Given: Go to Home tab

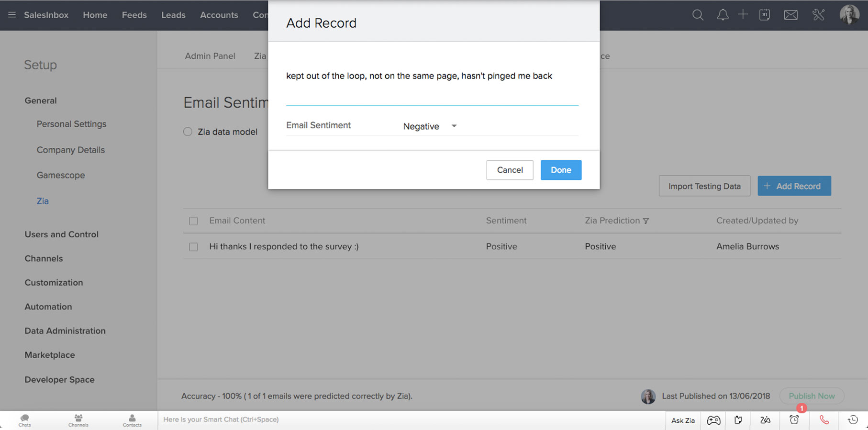Looking at the screenshot, I should pos(95,15).
